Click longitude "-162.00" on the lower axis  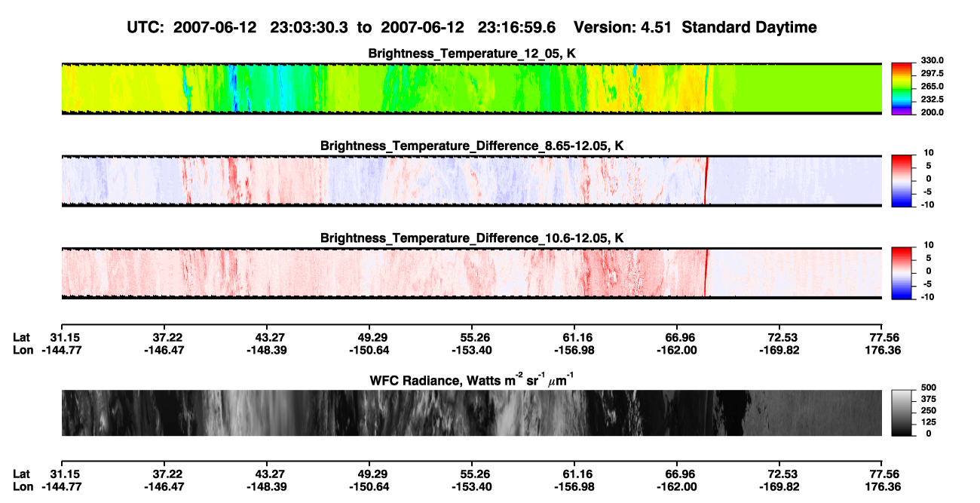[678, 488]
